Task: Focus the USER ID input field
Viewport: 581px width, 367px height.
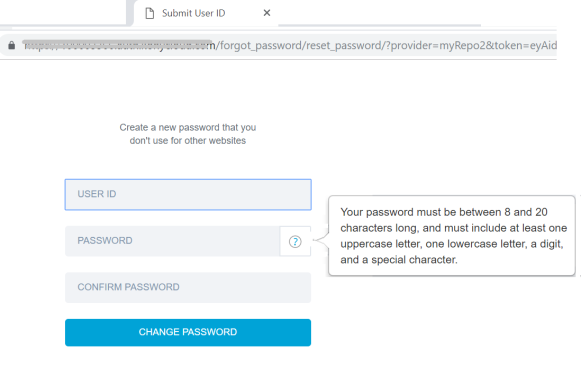Action: (188, 195)
